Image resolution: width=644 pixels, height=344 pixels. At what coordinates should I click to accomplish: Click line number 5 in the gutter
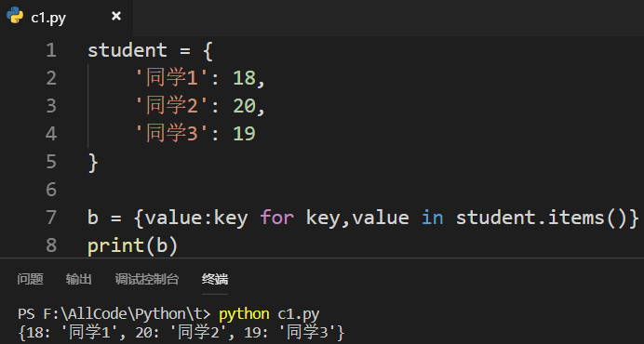[x=51, y=162]
